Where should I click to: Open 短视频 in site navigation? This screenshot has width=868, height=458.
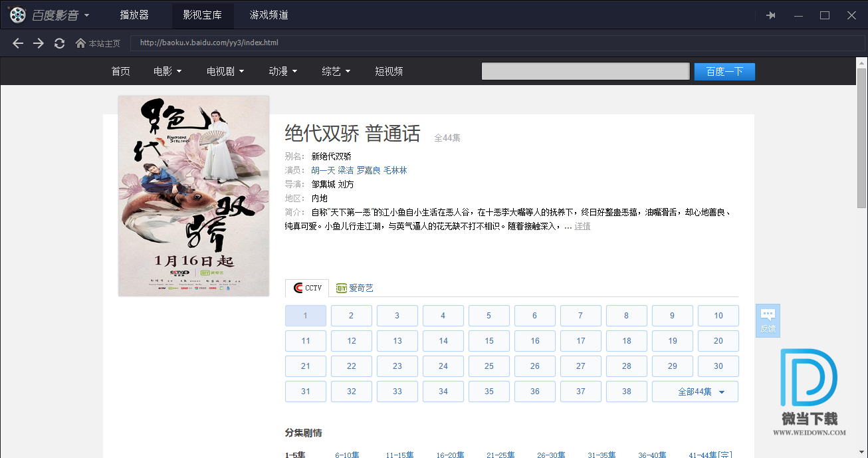(x=389, y=71)
